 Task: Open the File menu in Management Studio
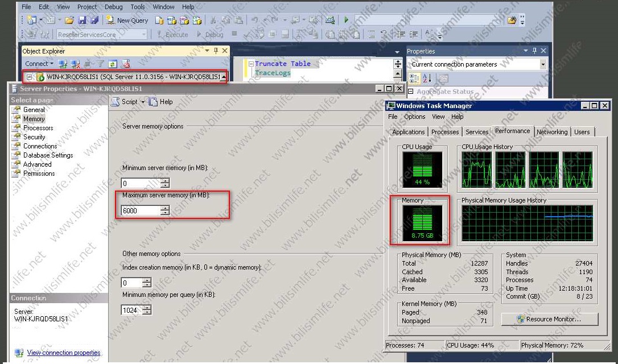coord(26,7)
